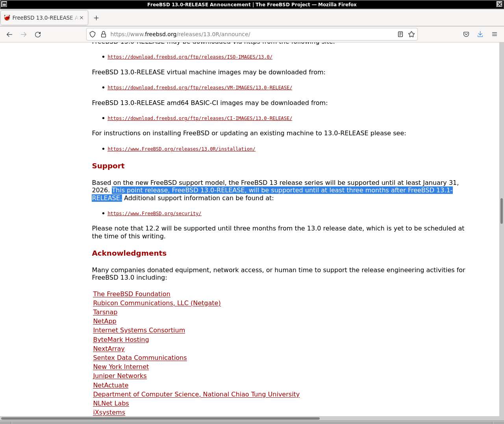Open the Tarsnap sponsor link
The height and width of the screenshot is (424, 504).
(105, 312)
